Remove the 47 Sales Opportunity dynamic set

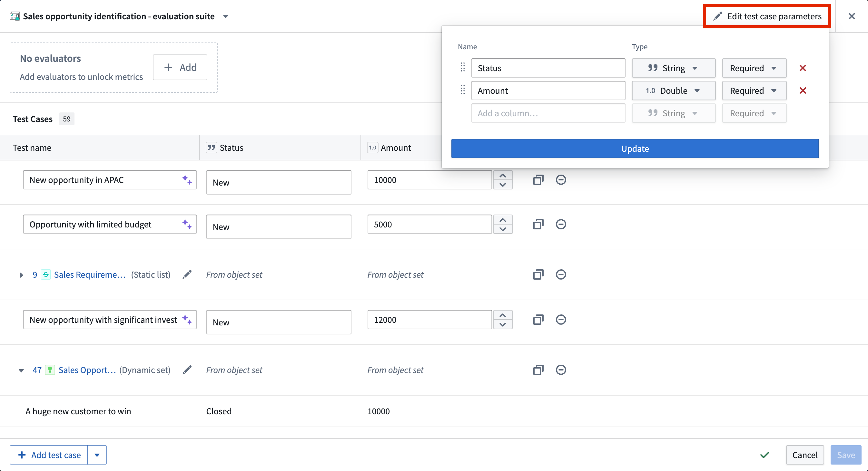pyautogui.click(x=561, y=370)
